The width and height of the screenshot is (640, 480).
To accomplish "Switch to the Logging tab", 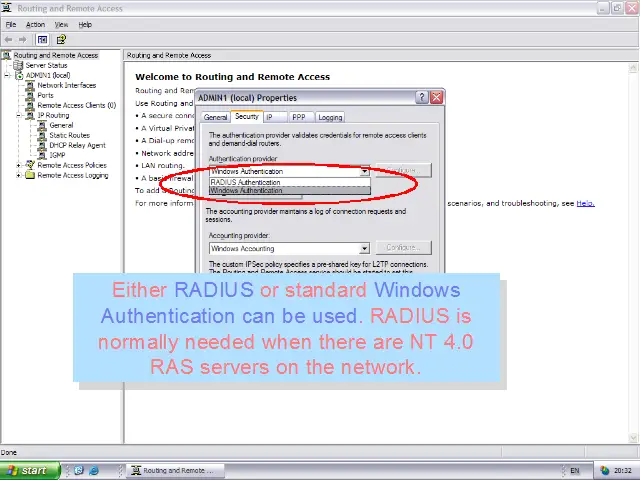I will (330, 117).
